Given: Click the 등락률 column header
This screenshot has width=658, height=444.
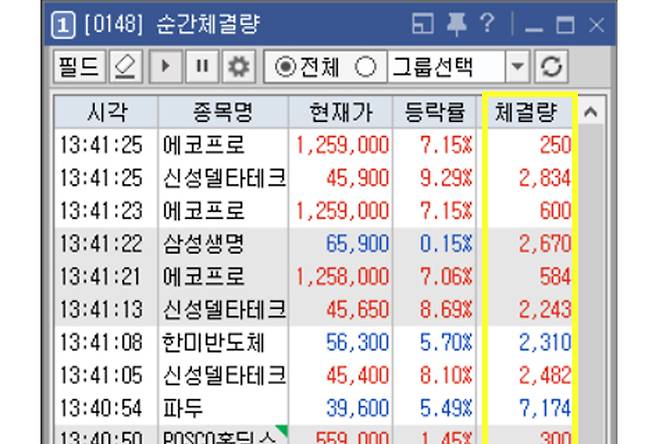Looking at the screenshot, I should [438, 111].
